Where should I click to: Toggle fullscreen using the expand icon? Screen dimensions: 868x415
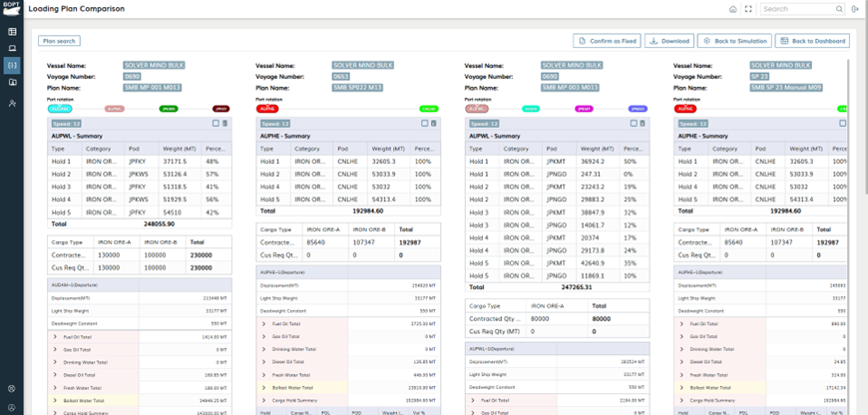[x=748, y=9]
